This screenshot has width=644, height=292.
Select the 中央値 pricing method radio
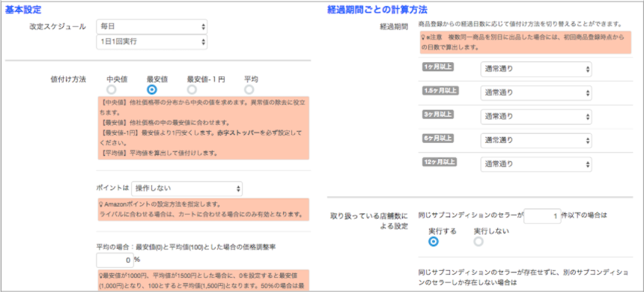tap(112, 90)
